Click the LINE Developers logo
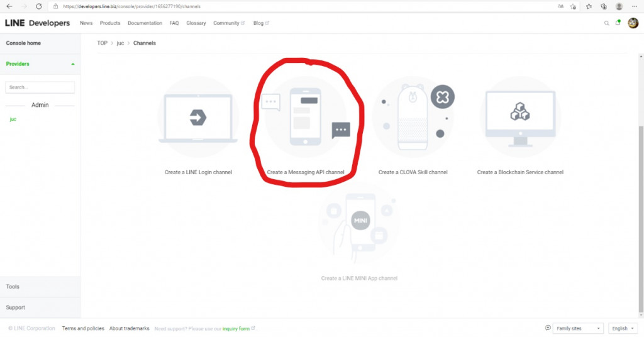Viewport: 644px width, 337px height. click(37, 23)
